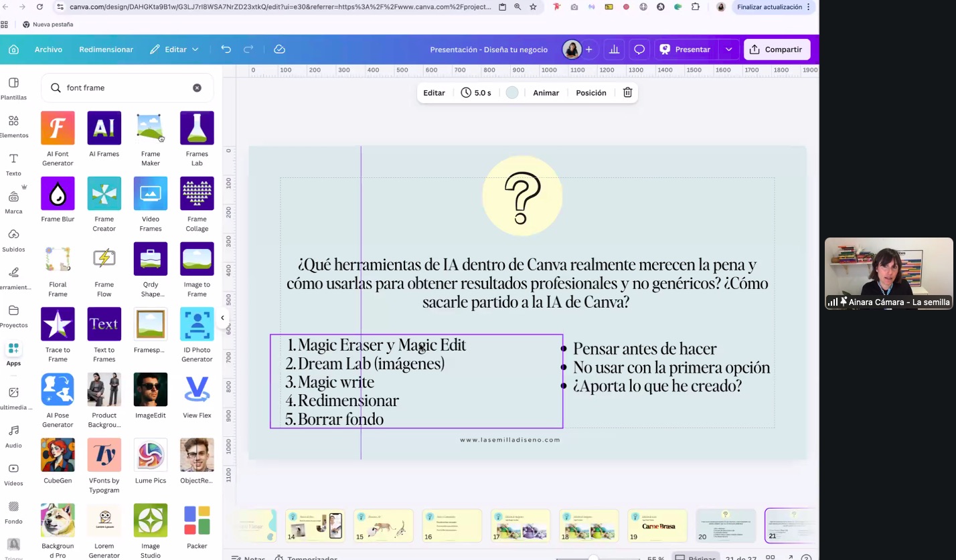Select page 19 Carne Brasa thumbnail
956x560 pixels.
(657, 525)
